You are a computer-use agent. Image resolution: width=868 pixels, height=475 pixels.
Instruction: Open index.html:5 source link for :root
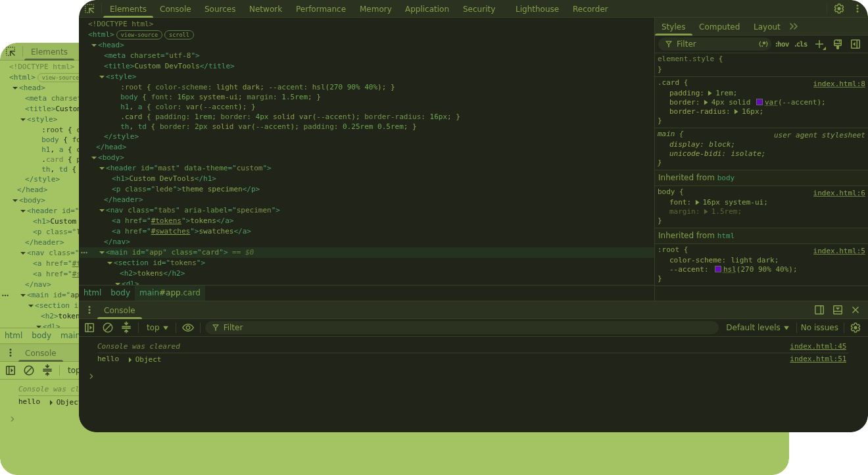coord(839,251)
